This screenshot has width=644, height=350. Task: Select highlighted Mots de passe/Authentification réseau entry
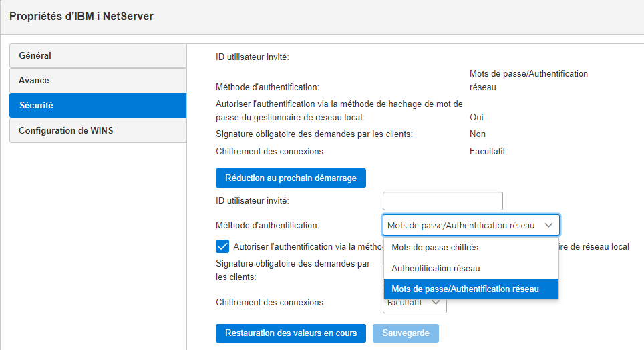tap(471, 289)
